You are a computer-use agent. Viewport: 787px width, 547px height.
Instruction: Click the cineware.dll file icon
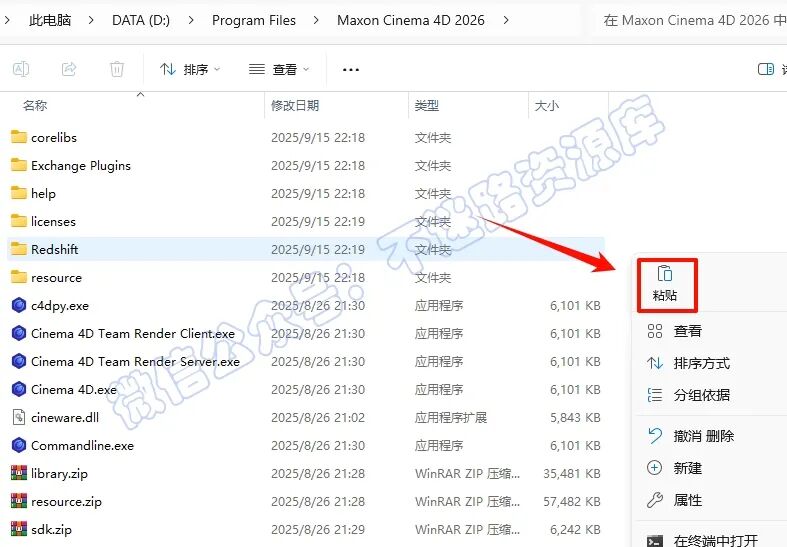19,417
